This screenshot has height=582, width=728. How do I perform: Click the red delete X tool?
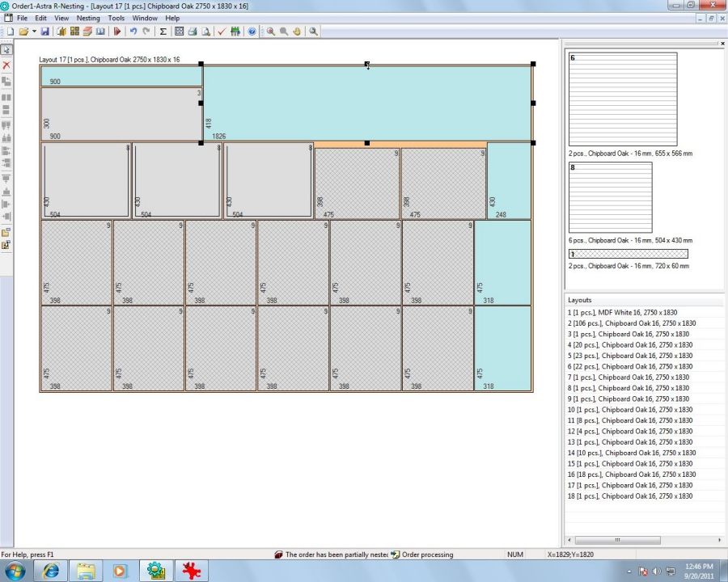(x=6, y=65)
